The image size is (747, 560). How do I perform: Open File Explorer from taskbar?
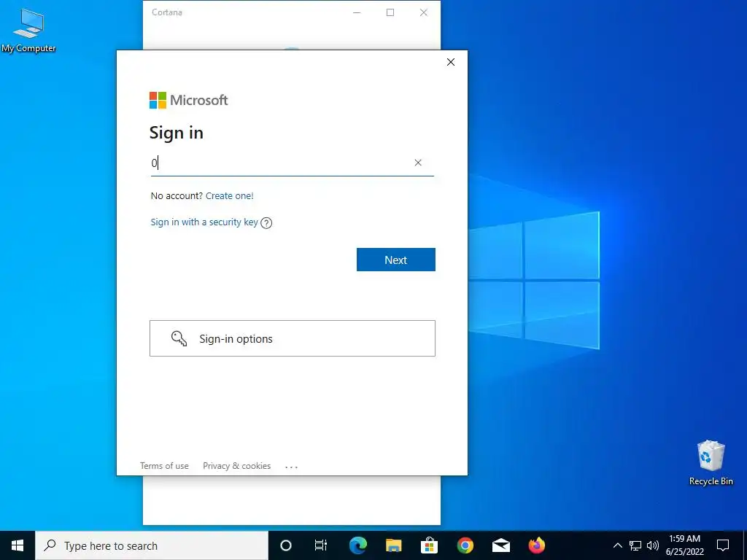click(393, 545)
